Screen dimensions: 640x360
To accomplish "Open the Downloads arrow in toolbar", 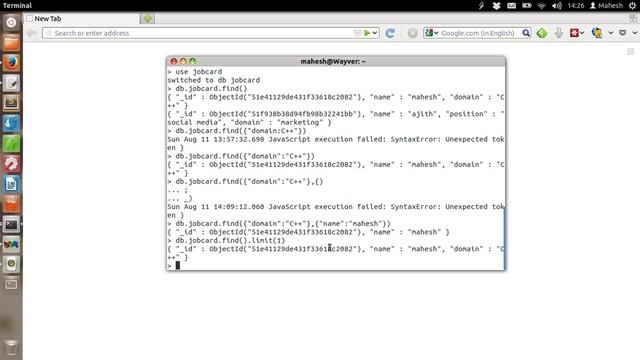I will [559, 33].
